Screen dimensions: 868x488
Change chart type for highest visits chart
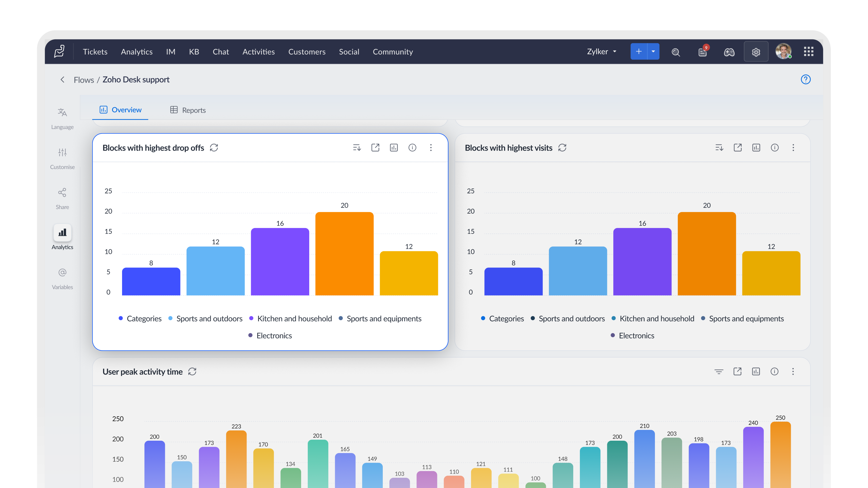(756, 148)
